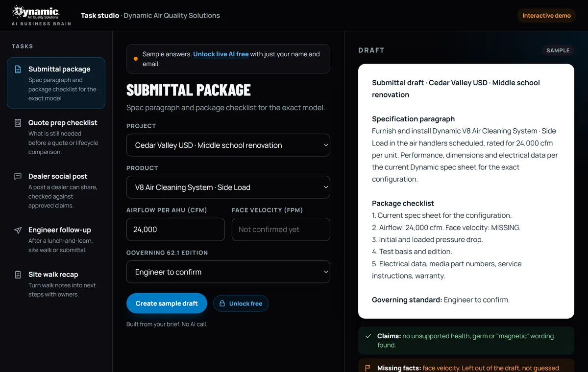Click the Specification paragraph heading
Image resolution: width=588 pixels, height=372 pixels.
click(413, 119)
